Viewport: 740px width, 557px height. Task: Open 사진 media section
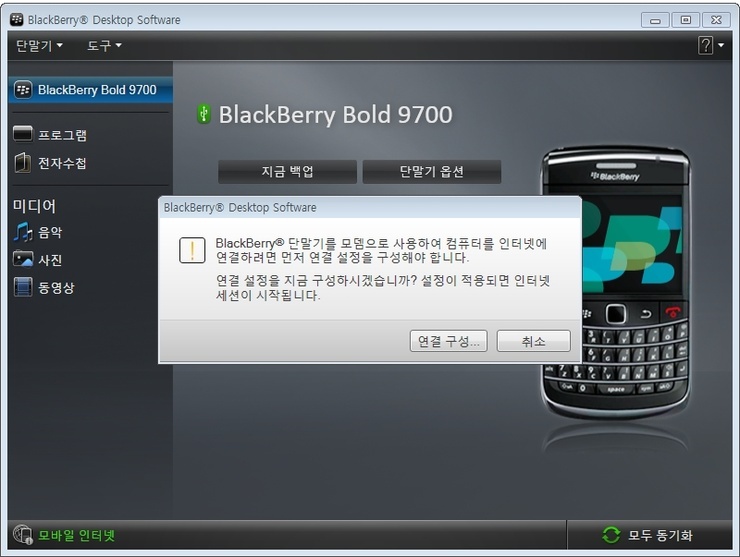click(x=50, y=260)
